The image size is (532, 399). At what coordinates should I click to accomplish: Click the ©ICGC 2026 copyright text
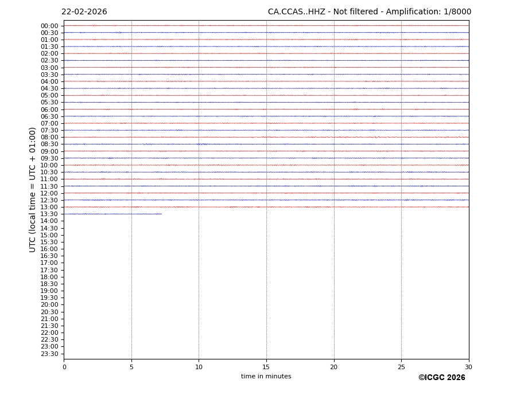click(x=441, y=378)
